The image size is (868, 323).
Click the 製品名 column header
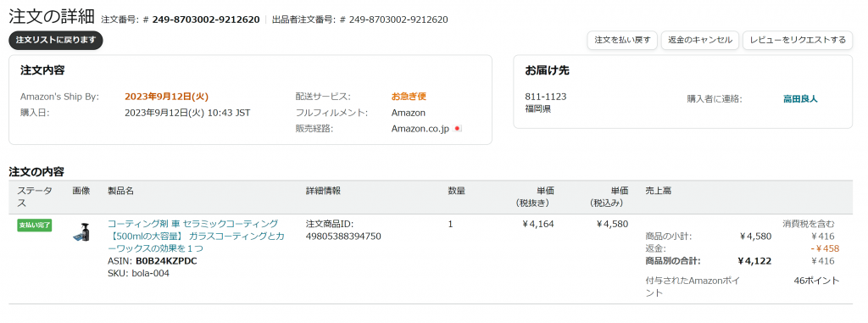[x=120, y=191]
